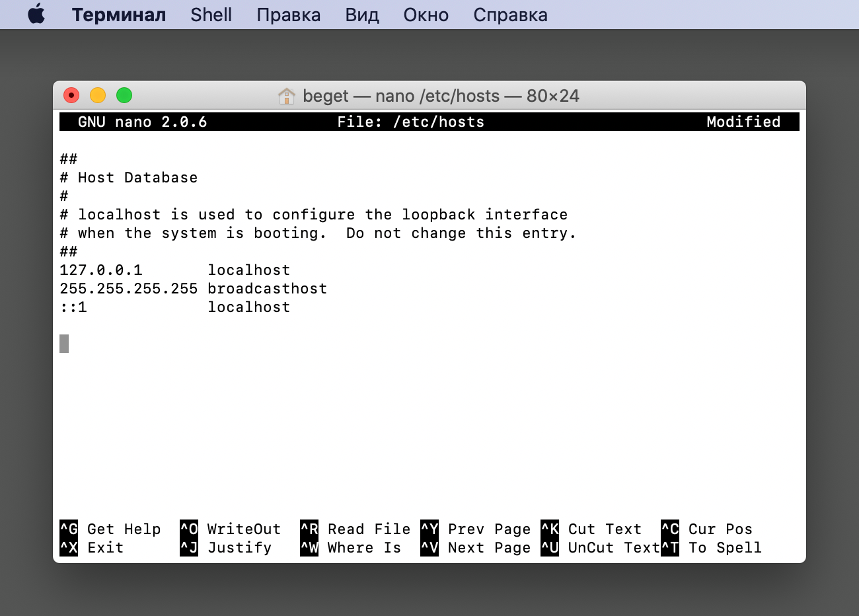Screen dimensions: 859x616
Task: Maximize the window with green button
Action: [x=124, y=95]
